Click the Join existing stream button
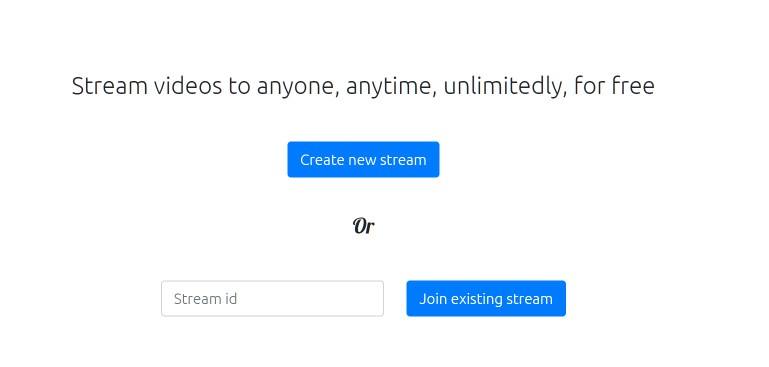This screenshot has width=769, height=367. (x=486, y=298)
